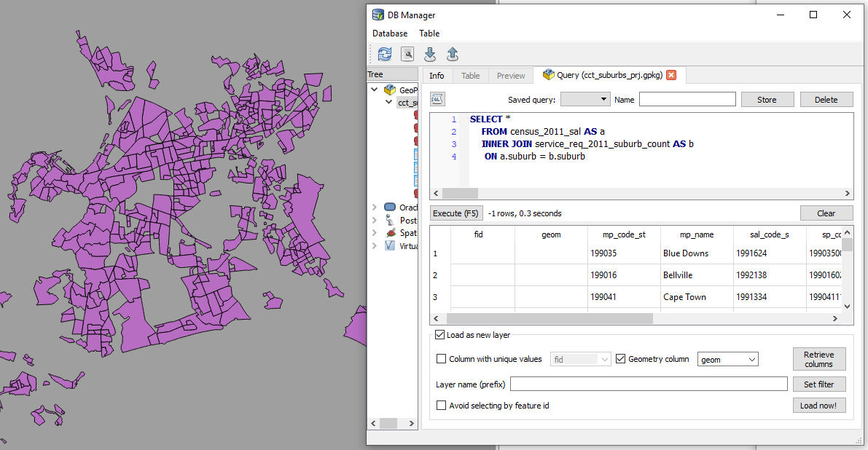The image size is (868, 450).
Task: Collapse the GeoPackage tree node
Action: point(375,90)
